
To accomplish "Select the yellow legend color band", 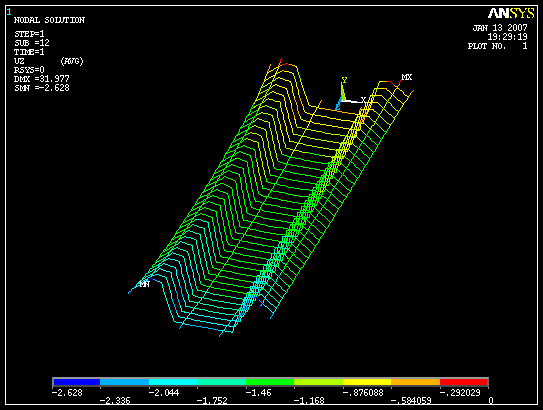I will coord(367,382).
